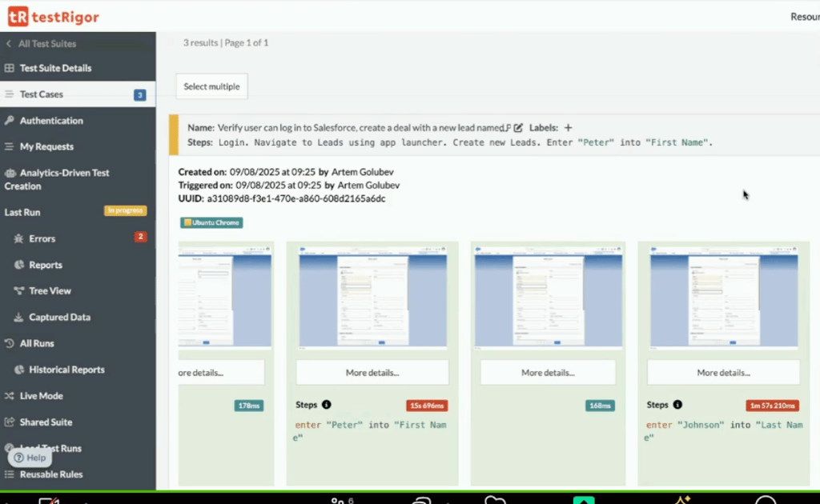Click the 168ms duration badge
This screenshot has height=504, width=820.
click(600, 406)
